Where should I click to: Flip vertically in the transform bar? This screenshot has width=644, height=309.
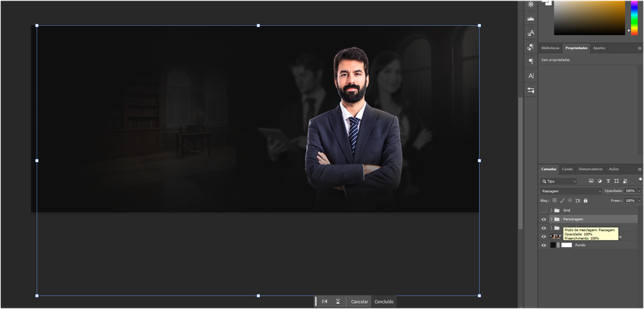point(338,302)
